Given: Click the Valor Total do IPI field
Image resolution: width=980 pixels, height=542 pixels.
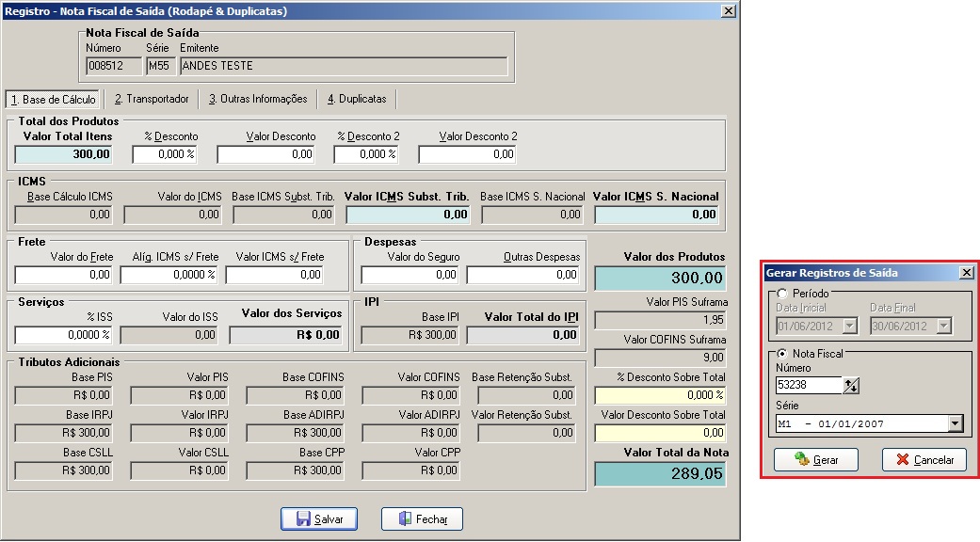Looking at the screenshot, I should pos(523,335).
